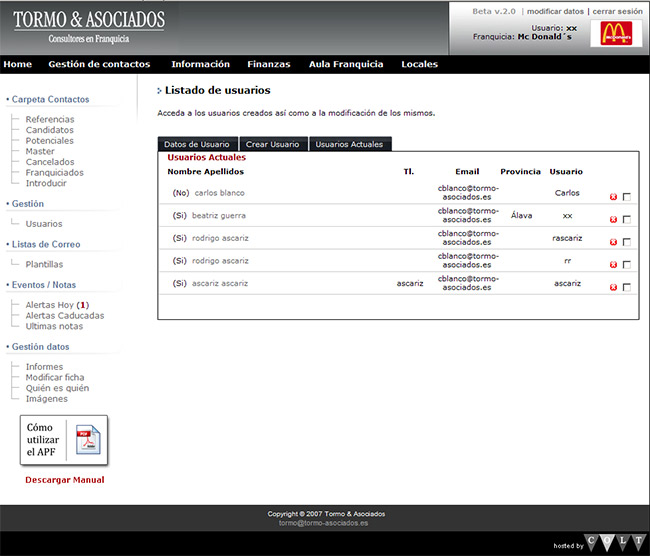Open Franquiciados in the sidebar tree
The width and height of the screenshot is (650, 556).
click(x=54, y=173)
